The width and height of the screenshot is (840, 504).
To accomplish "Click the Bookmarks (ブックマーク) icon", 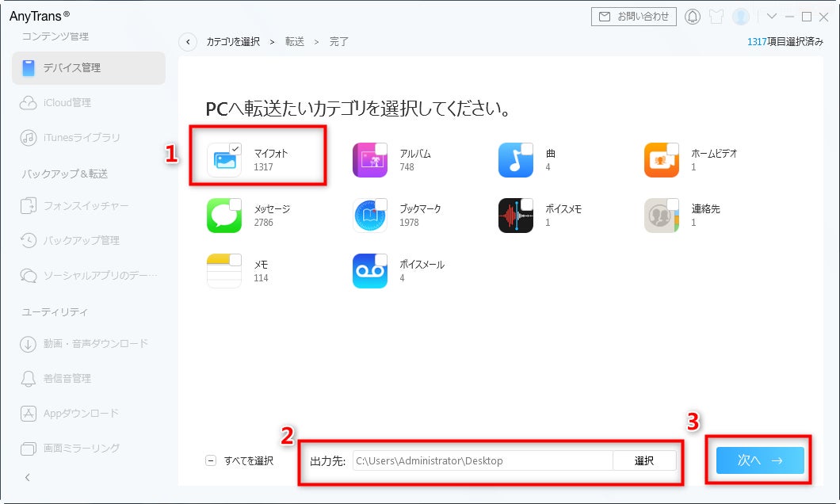I will tap(369, 216).
